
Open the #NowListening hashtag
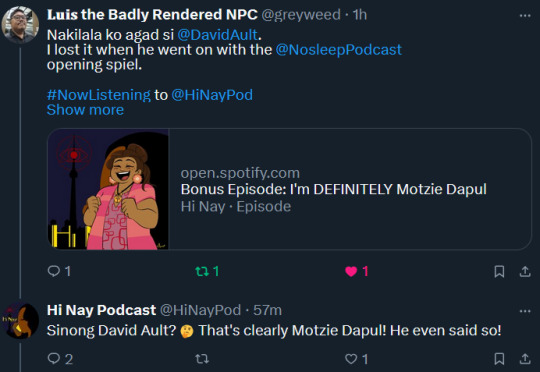(99, 95)
